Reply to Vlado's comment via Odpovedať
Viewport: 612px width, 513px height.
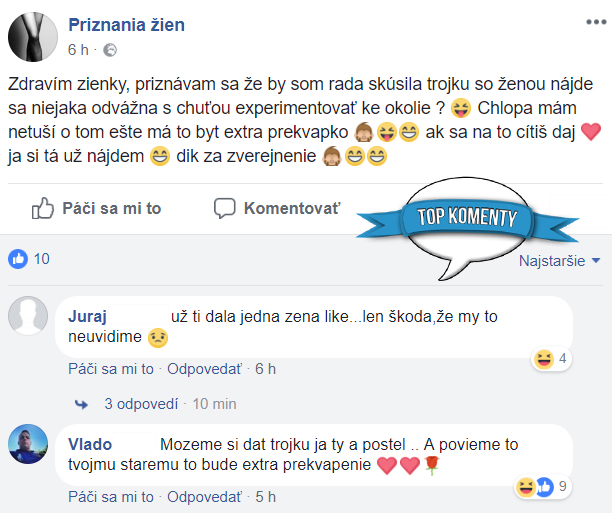pos(205,497)
